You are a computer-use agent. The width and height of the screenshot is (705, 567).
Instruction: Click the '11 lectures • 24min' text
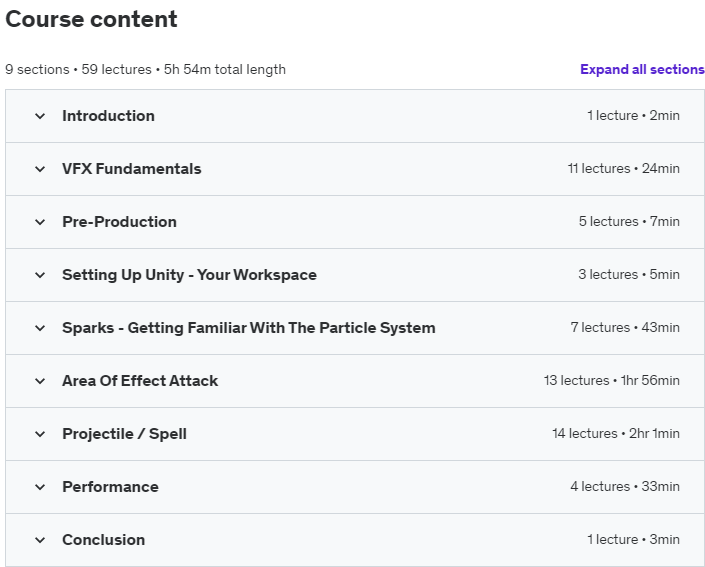(623, 169)
